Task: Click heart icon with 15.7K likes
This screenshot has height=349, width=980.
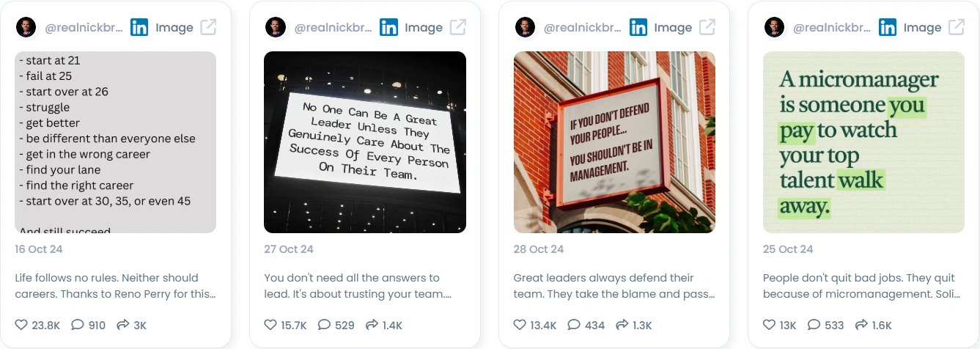Action: [270, 325]
